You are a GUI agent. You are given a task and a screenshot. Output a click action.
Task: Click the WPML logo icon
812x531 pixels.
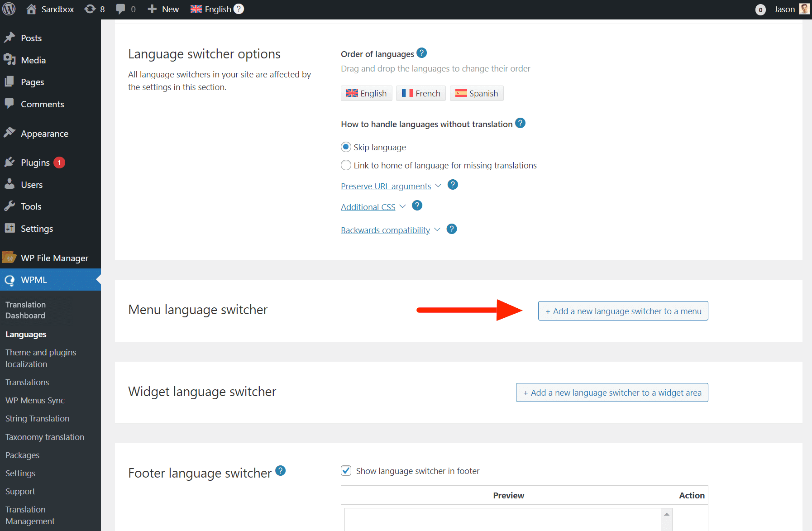tap(10, 280)
